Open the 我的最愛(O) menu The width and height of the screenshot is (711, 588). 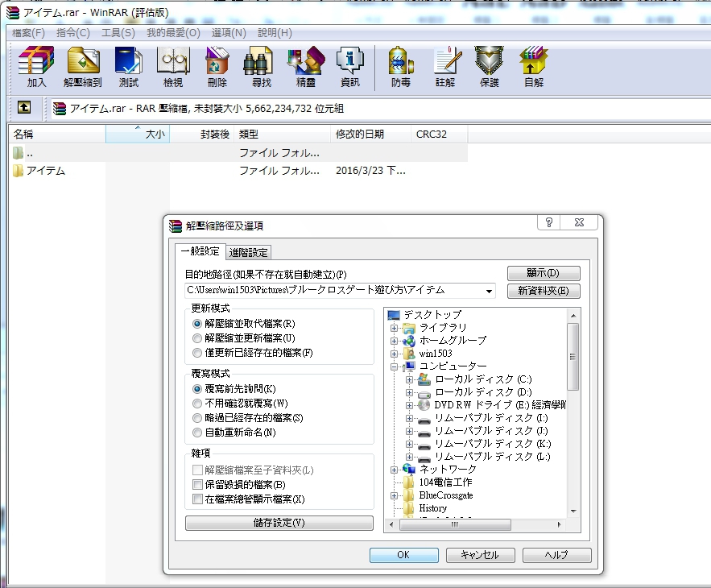coord(173,33)
